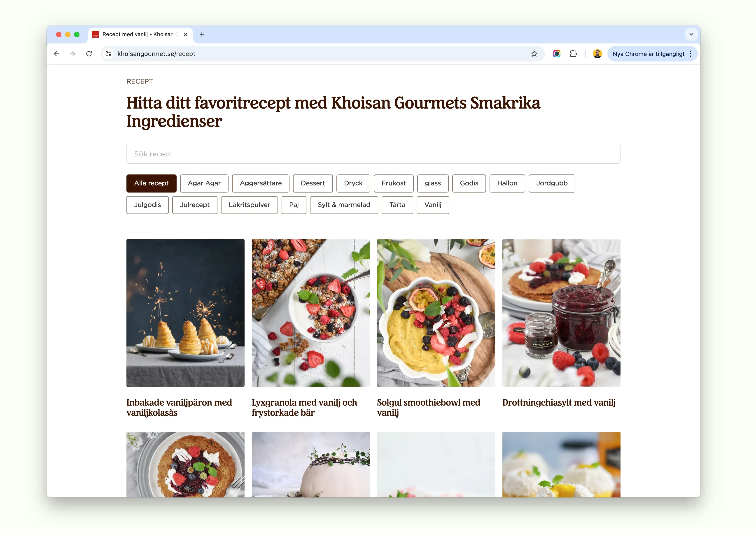756x534 pixels.
Task: Click in the Sök recept search field
Action: click(373, 154)
